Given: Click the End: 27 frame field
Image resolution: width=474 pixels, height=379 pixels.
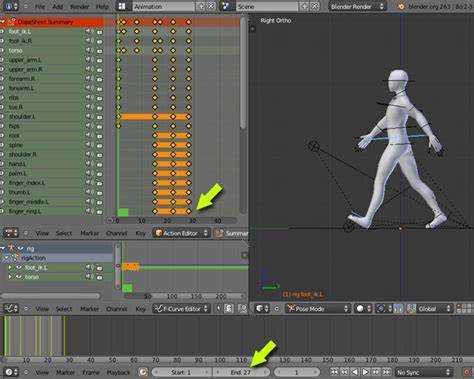Looking at the screenshot, I should (x=241, y=372).
